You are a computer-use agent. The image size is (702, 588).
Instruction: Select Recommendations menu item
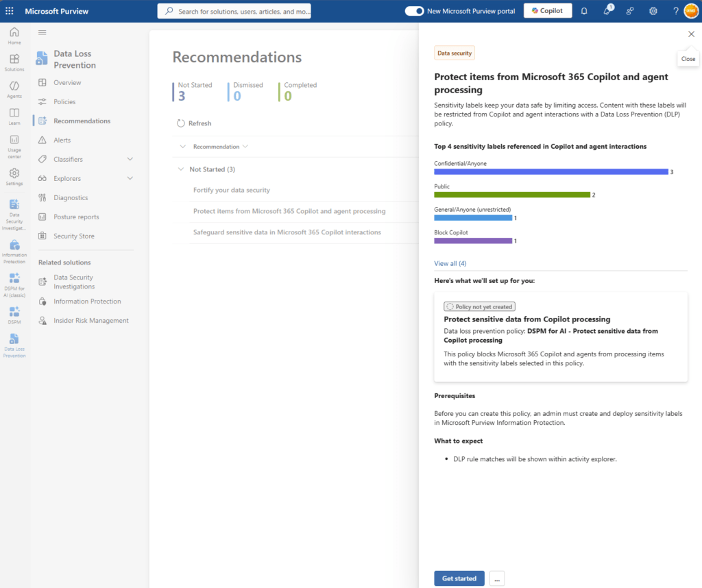pyautogui.click(x=82, y=121)
